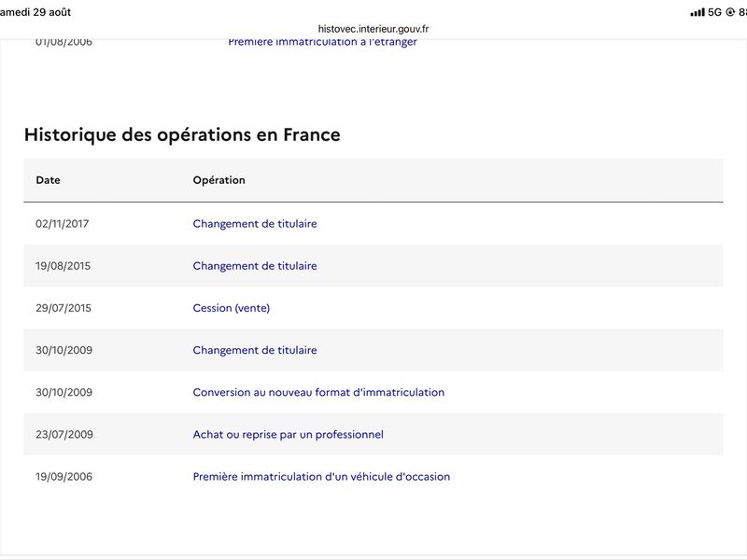The width and height of the screenshot is (747, 560).
Task: Tap the 5G network indicator
Action: [714, 12]
